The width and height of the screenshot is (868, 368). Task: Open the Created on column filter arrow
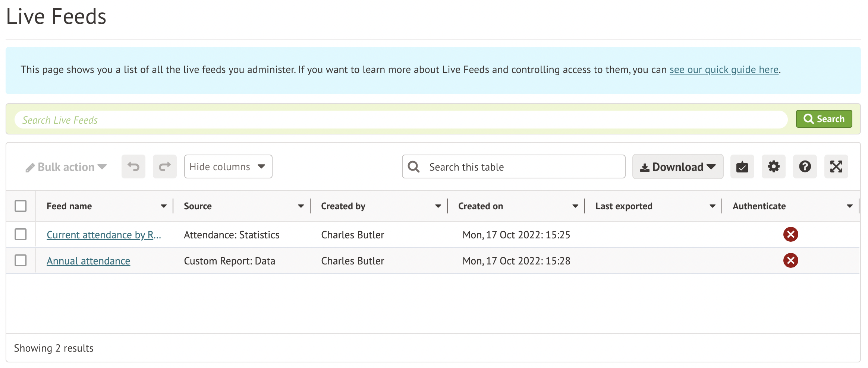[575, 206]
